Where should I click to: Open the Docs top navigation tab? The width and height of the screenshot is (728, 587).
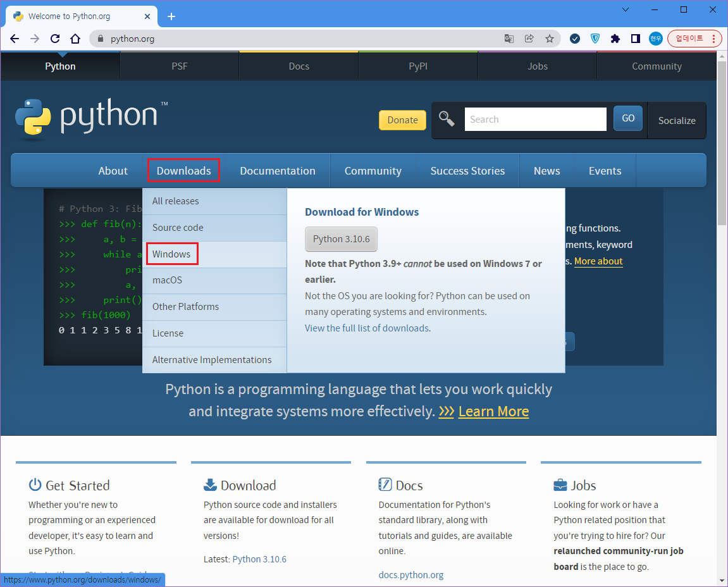point(299,66)
